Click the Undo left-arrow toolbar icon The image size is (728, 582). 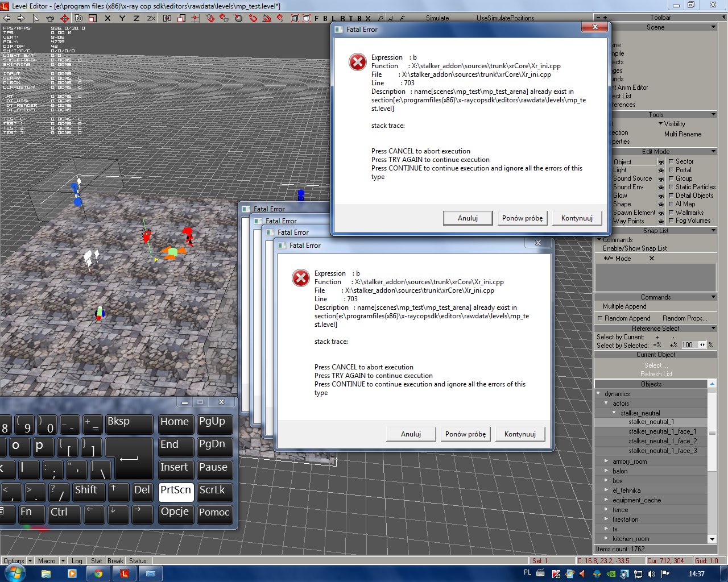[x=7, y=18]
